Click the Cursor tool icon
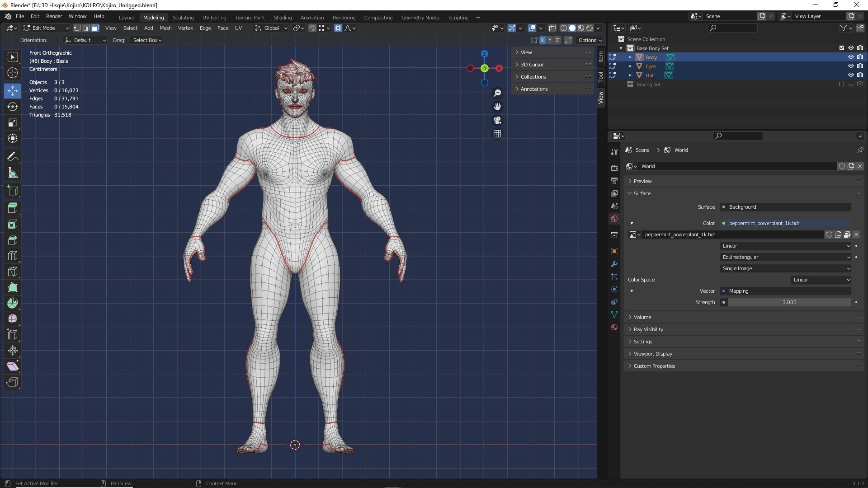Image resolution: width=868 pixels, height=488 pixels. (13, 73)
